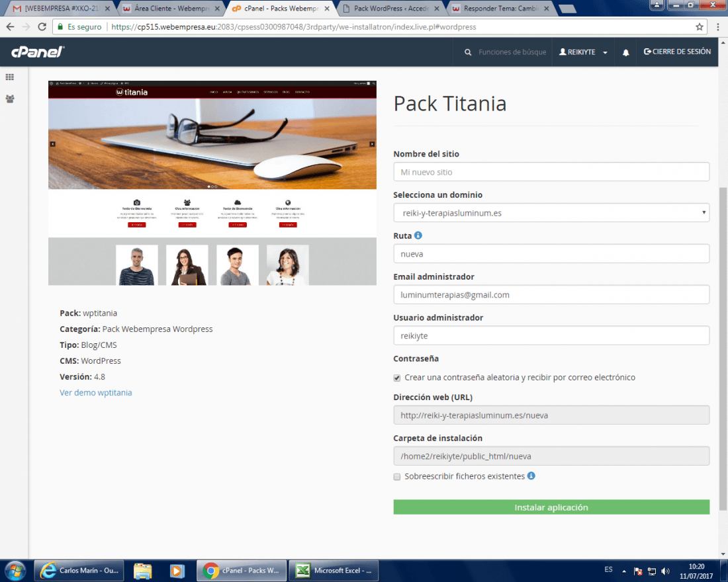The width and height of the screenshot is (728, 582).
Task: Expand the REIKIYTE user menu
Action: coord(582,52)
